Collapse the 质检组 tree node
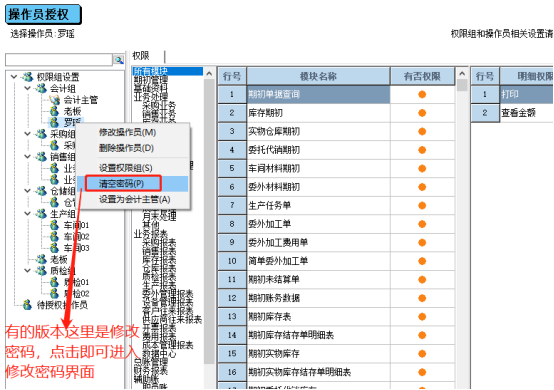The height and width of the screenshot is (390, 554). click(x=28, y=271)
